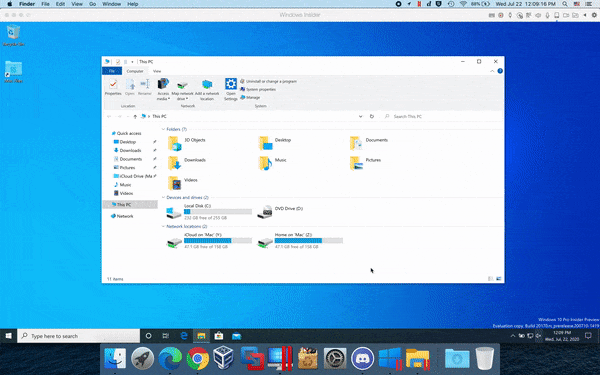Open the 3D Objects folder
The image size is (600, 375).
pyautogui.click(x=187, y=143)
